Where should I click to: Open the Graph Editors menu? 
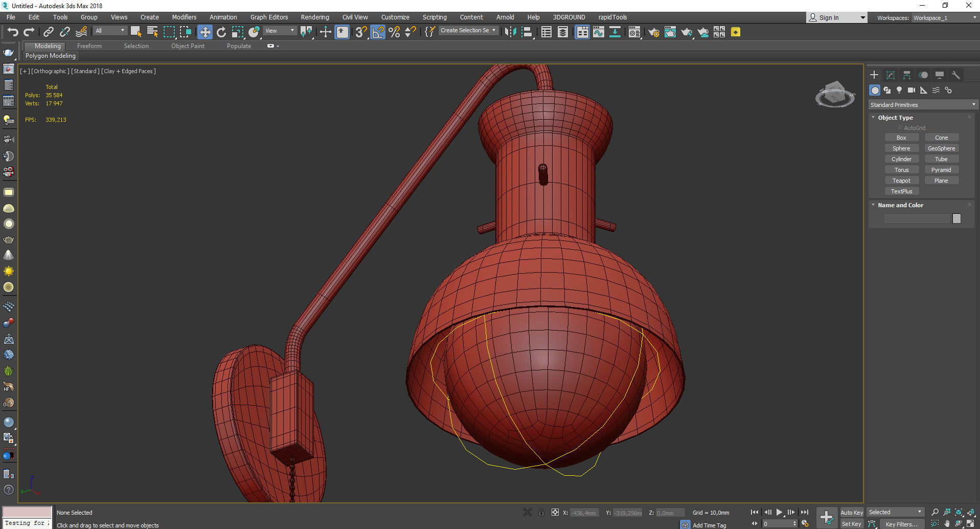[x=269, y=17]
